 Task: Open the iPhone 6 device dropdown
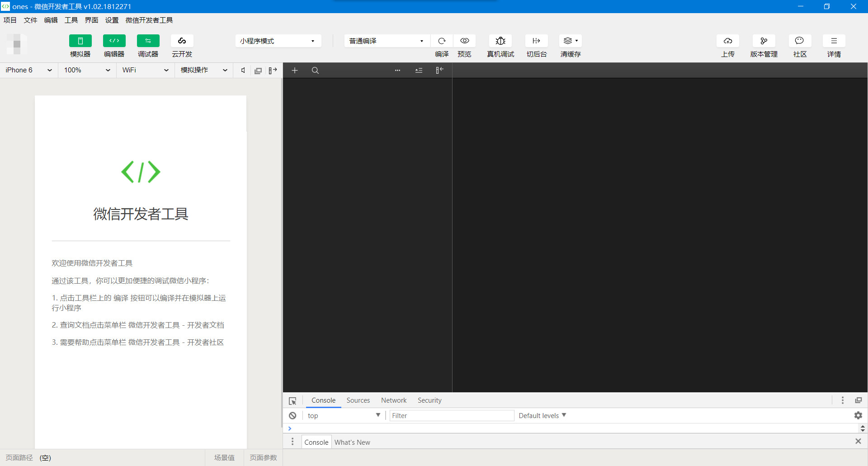[x=29, y=70]
